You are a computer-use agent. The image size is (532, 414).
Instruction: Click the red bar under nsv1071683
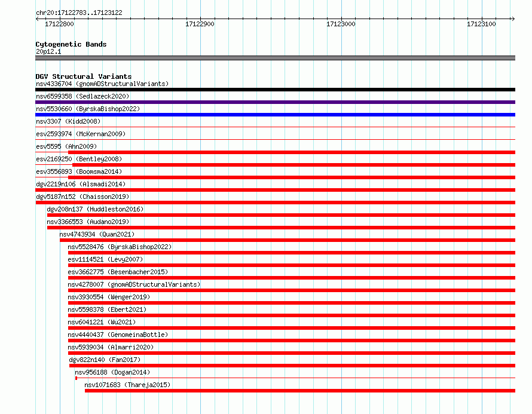300,391
